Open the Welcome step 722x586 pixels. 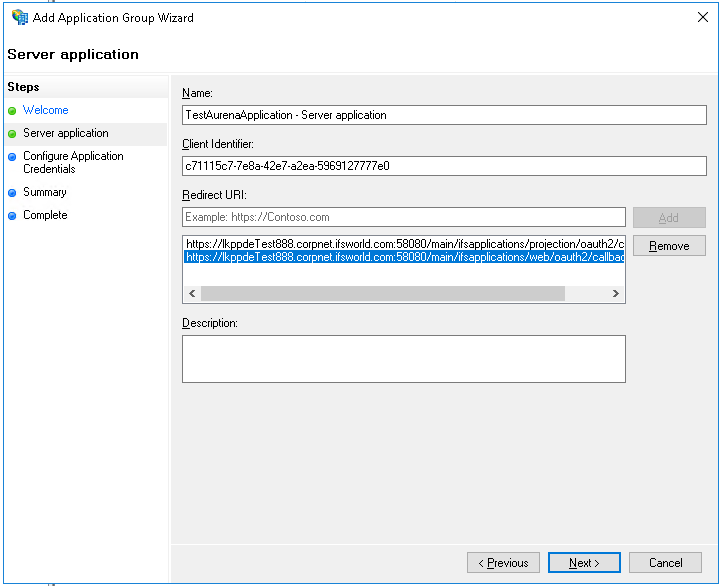tap(45, 110)
